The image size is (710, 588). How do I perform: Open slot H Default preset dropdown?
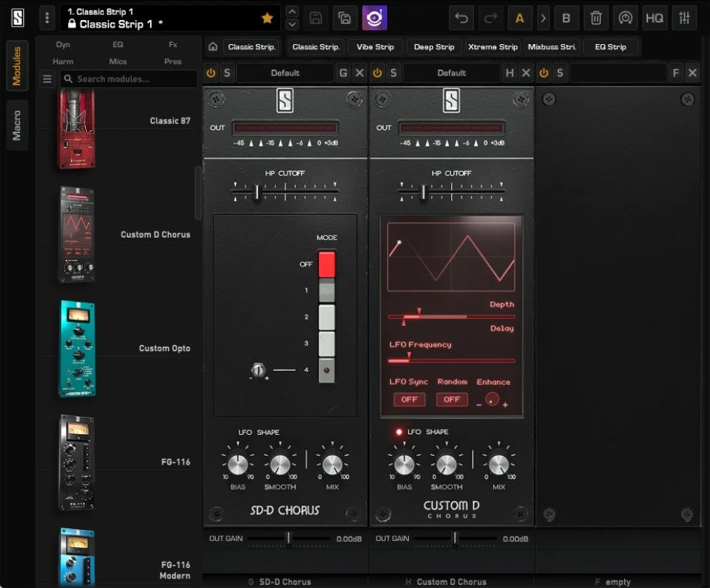[x=451, y=73]
